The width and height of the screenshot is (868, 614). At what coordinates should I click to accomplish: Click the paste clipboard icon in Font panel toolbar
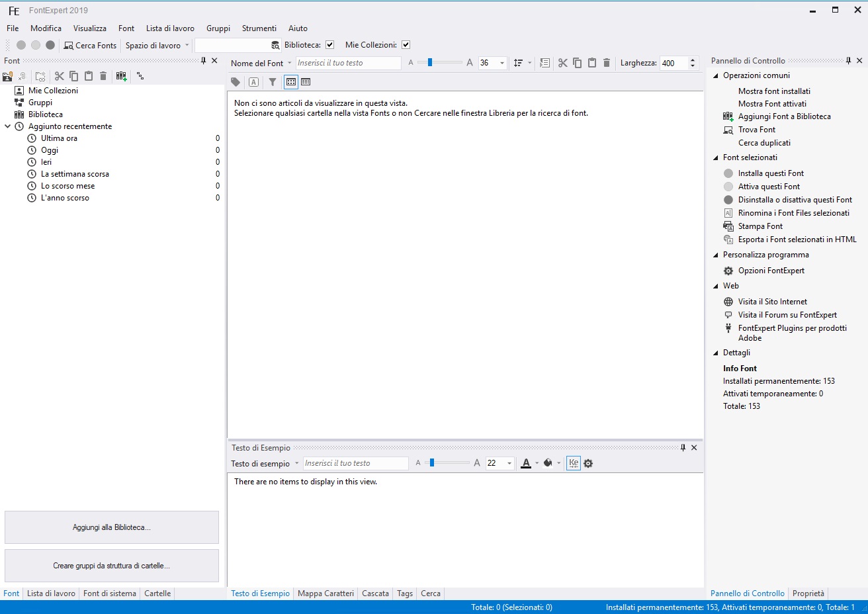(89, 76)
